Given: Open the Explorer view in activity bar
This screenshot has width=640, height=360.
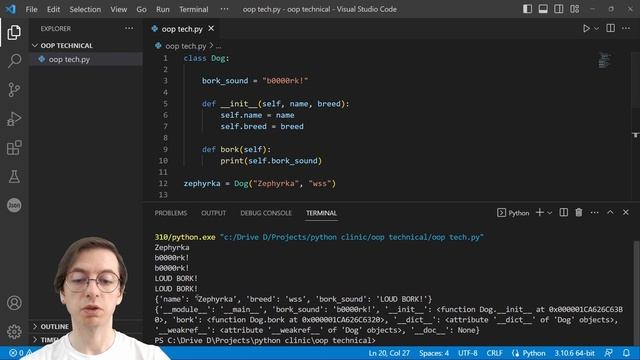Looking at the screenshot, I should point(14,32).
